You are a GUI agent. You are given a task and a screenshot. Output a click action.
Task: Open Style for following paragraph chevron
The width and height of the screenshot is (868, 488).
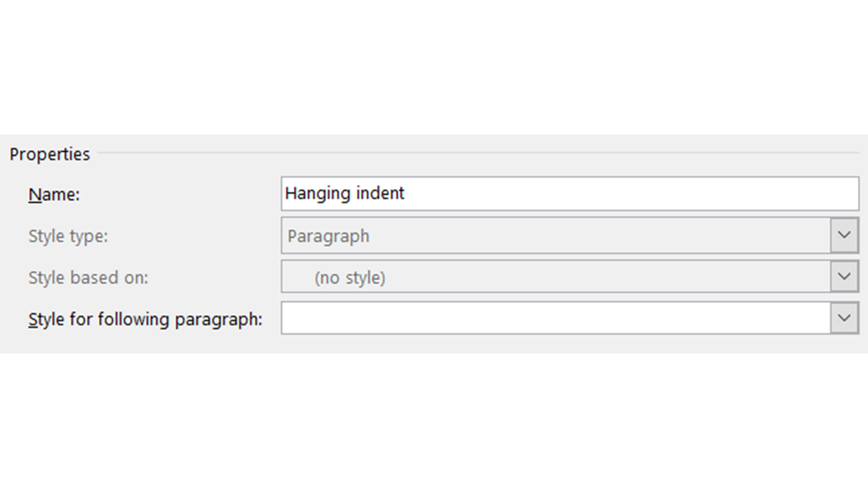coord(844,318)
